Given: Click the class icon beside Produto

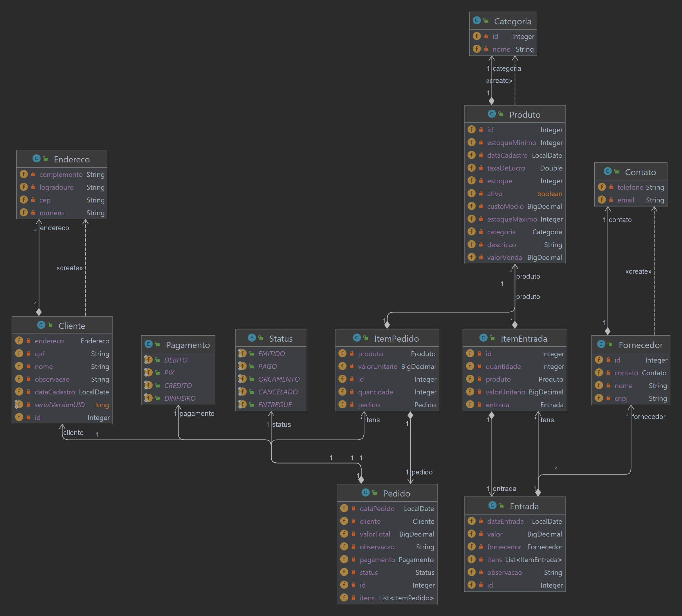Looking at the screenshot, I should pos(492,114).
